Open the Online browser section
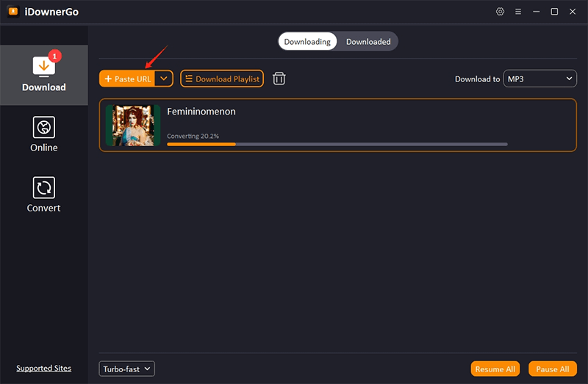Viewport: 588px width, 384px height. (44, 134)
